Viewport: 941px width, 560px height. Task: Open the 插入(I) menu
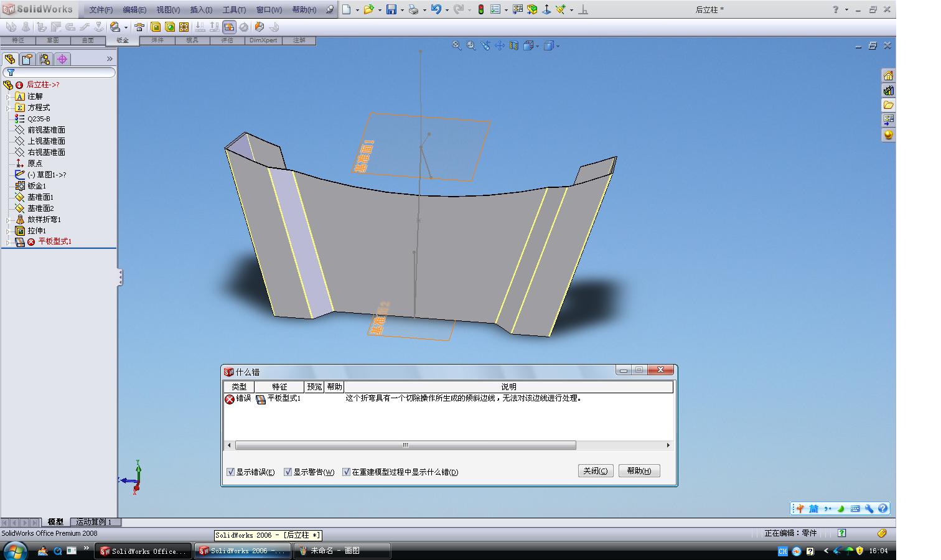[x=201, y=10]
